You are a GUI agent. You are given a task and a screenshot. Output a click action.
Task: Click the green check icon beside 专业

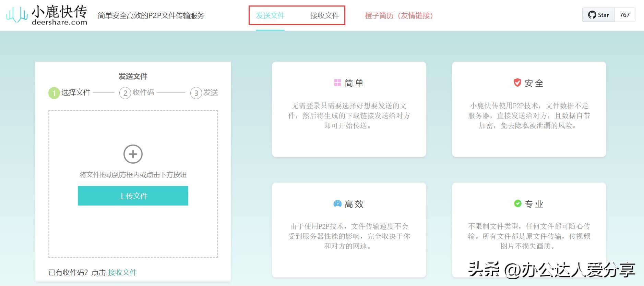518,203
